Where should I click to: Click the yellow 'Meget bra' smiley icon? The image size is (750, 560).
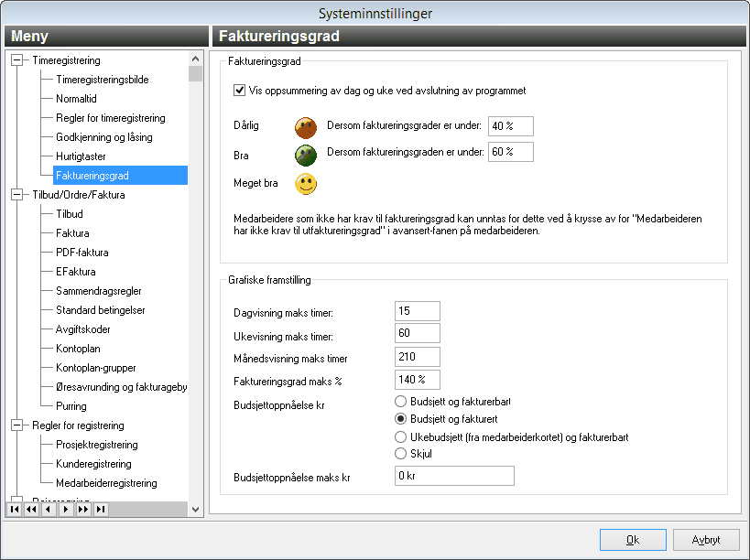306,184
